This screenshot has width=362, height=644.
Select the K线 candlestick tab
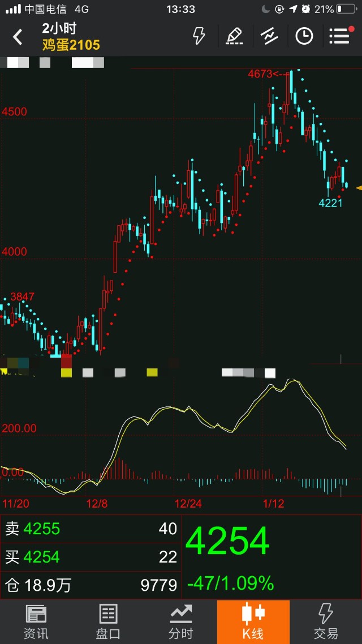point(253,621)
